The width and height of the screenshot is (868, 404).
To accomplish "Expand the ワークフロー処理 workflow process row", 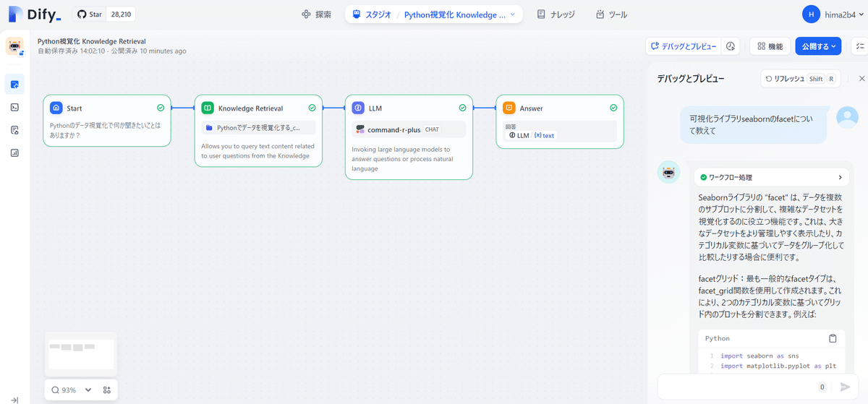I will pos(771,177).
